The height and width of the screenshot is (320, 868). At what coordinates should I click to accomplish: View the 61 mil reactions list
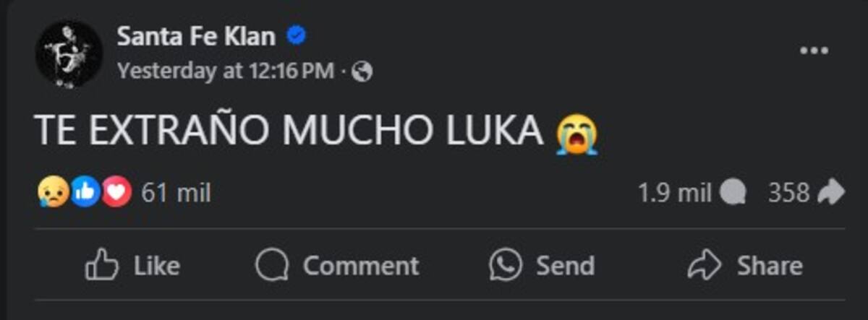pyautogui.click(x=176, y=193)
